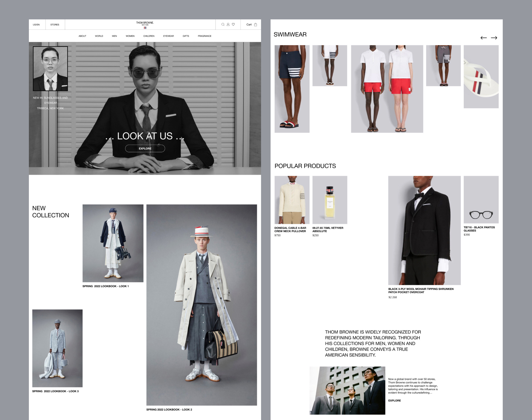Click the search magnifier icon

click(223, 24)
